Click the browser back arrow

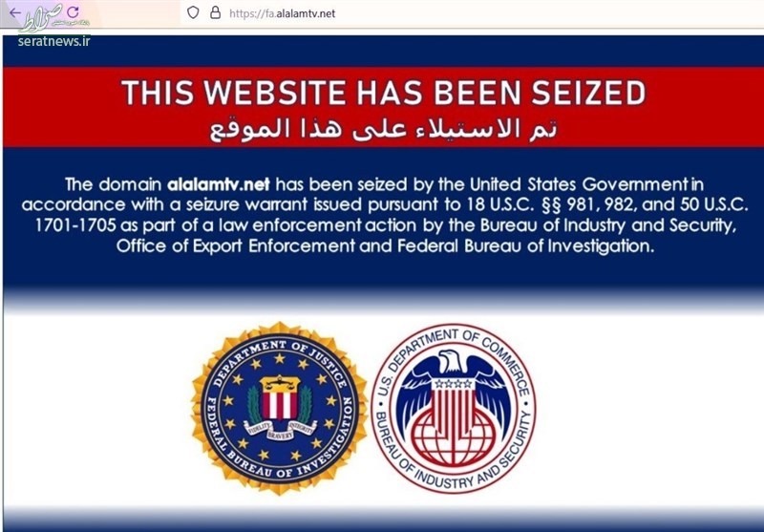click(x=13, y=12)
